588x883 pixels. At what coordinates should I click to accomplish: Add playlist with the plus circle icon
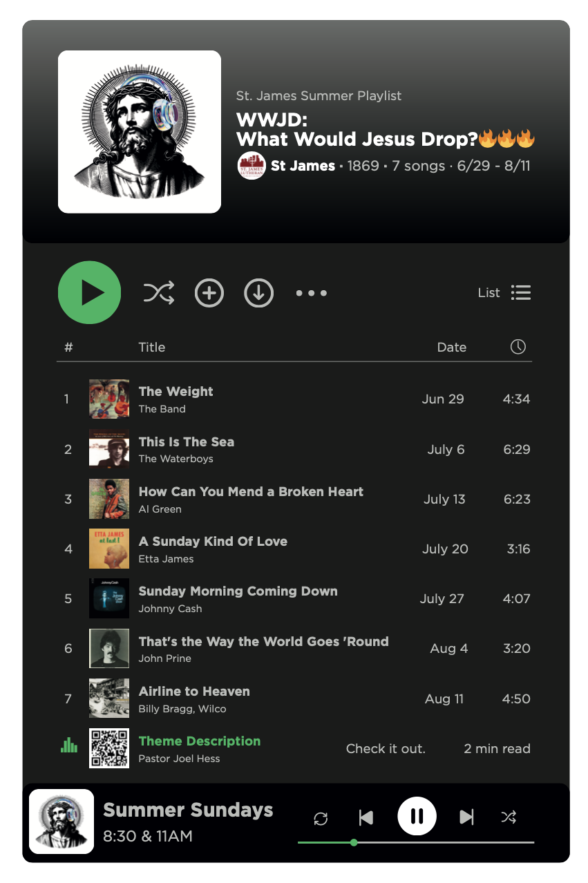coord(209,293)
